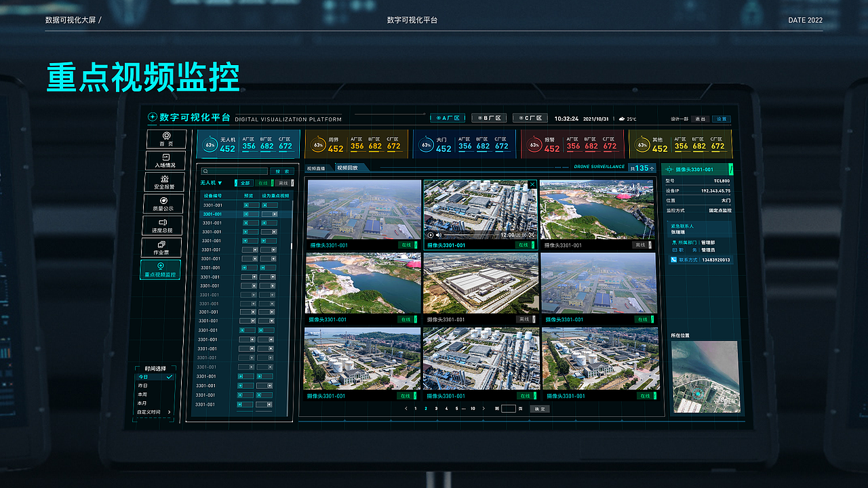868x488 pixels.
Task: Click the 共135个 total count badge
Action: pos(642,168)
